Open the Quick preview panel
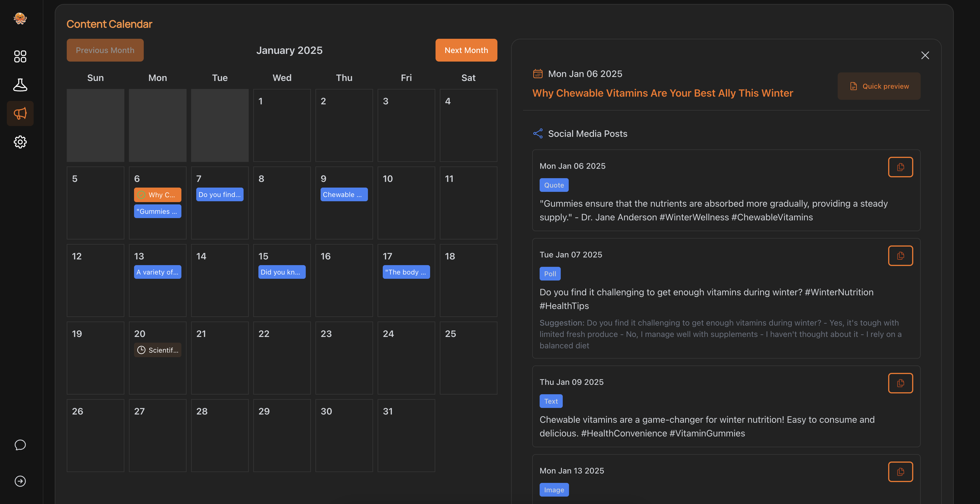980x504 pixels. click(x=879, y=86)
